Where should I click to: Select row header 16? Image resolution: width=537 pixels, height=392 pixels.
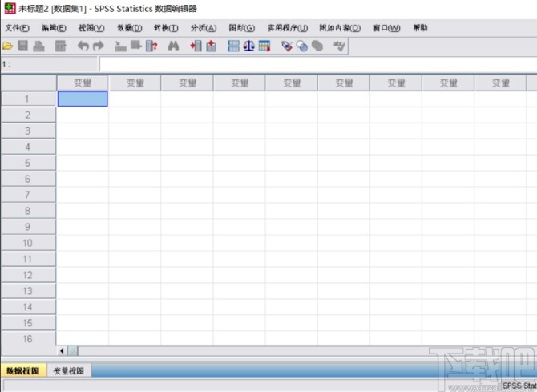click(x=28, y=339)
